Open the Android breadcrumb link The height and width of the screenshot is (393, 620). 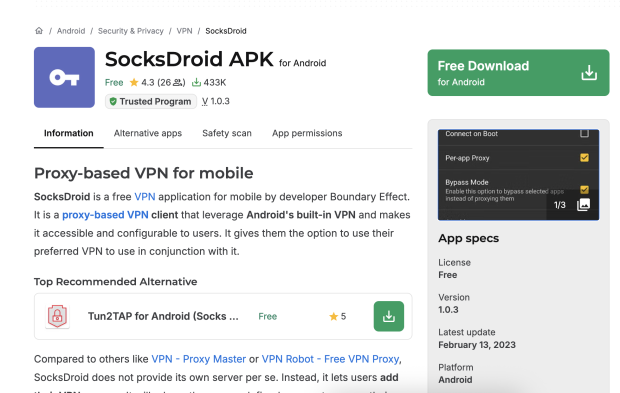(71, 31)
